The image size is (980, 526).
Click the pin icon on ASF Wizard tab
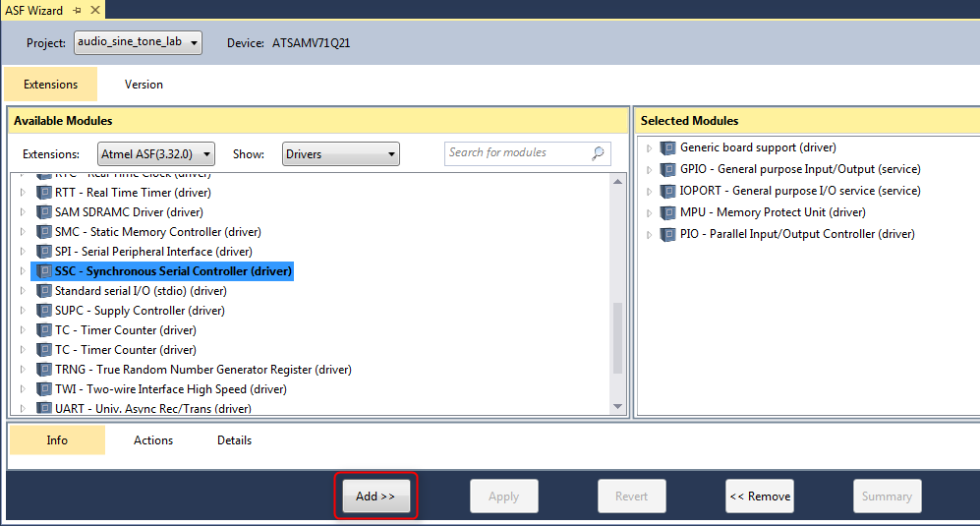(78, 10)
